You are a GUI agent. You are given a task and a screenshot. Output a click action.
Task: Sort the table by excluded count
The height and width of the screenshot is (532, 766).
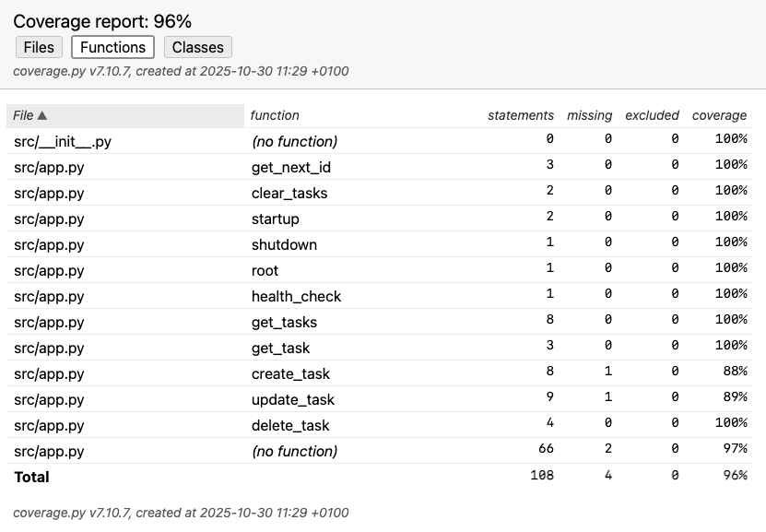coord(651,115)
